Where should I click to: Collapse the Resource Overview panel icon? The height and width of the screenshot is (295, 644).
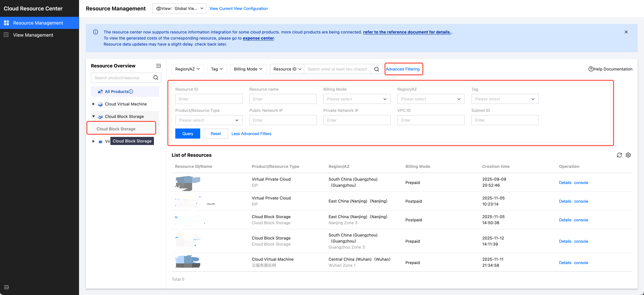click(158, 66)
